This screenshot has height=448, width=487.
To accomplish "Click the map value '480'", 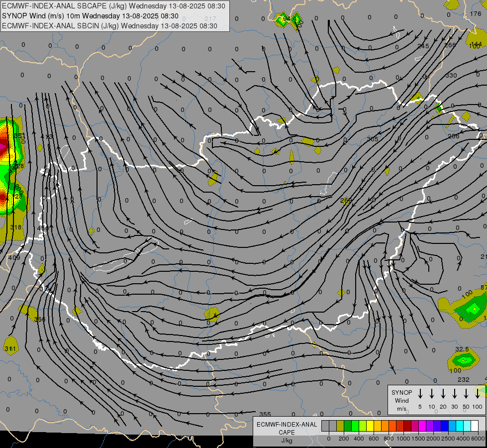I will tap(43, 228).
